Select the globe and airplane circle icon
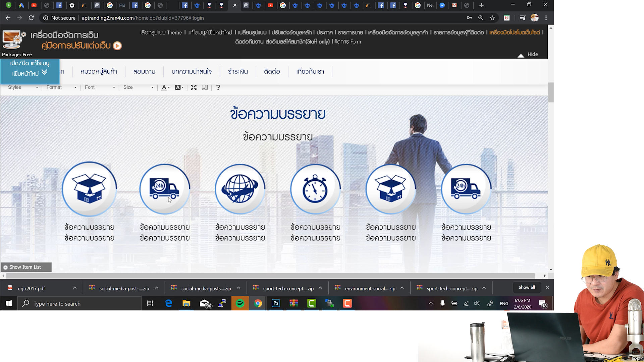The image size is (644, 362). 240,189
